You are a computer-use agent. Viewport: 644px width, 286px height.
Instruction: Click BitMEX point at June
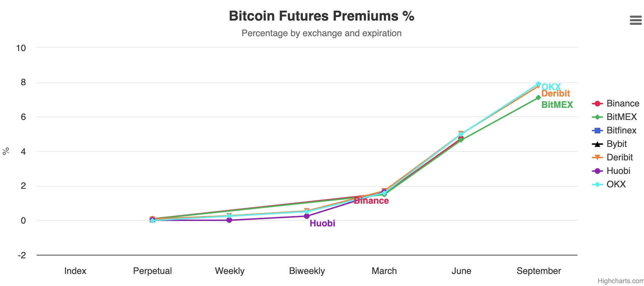click(461, 140)
